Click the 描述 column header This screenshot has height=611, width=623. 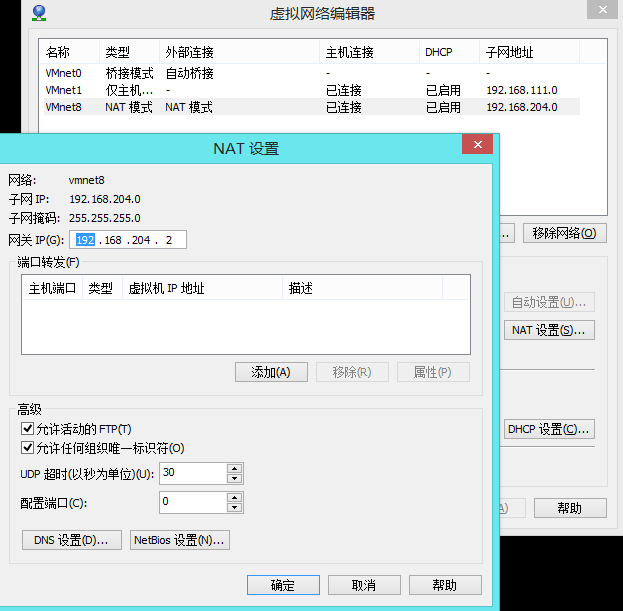click(x=362, y=288)
